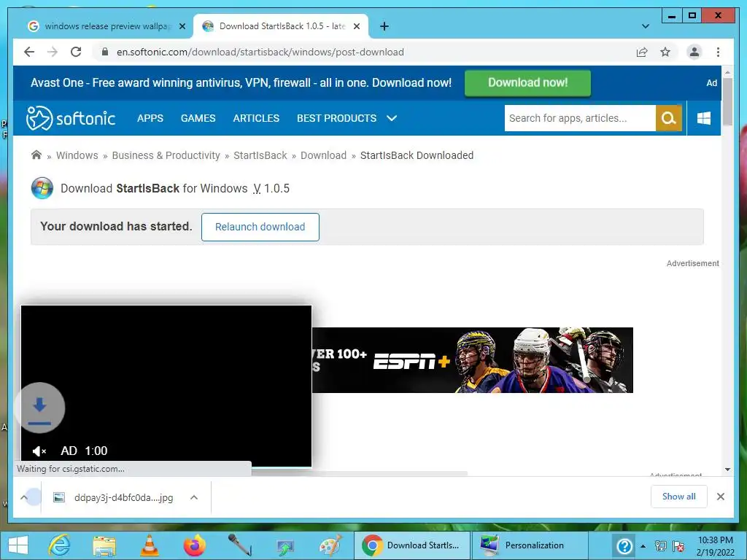Go back to the previous page
The width and height of the screenshot is (747, 560).
[x=29, y=52]
